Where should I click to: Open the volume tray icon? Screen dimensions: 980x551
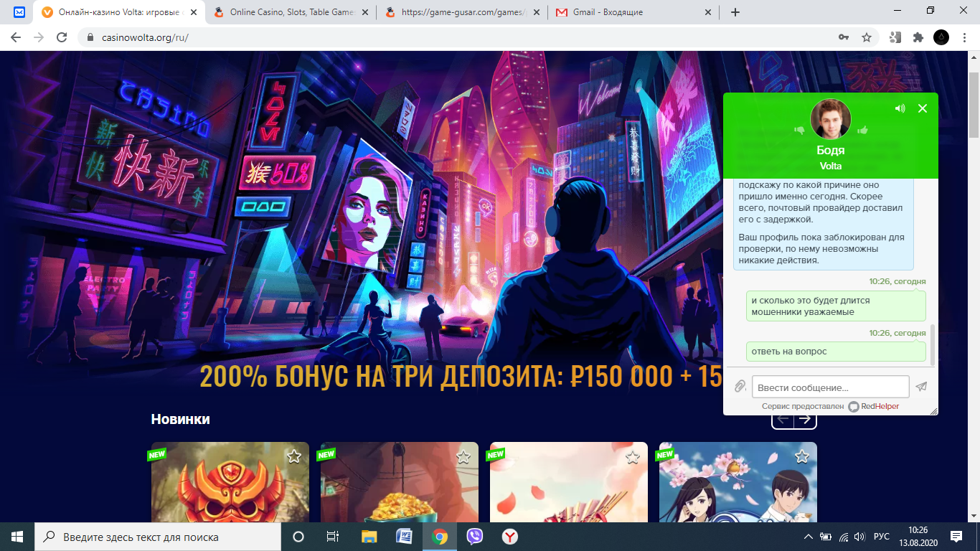[x=859, y=537]
